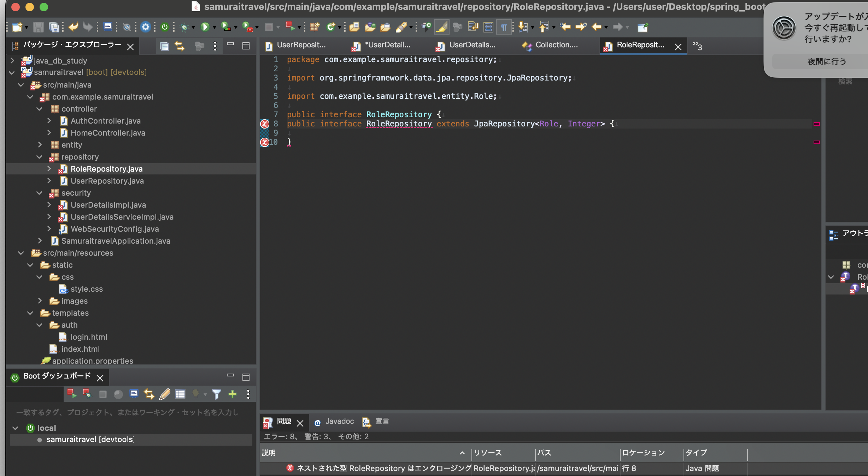Viewport: 868px width, 476px height.
Task: Open the Javadoc tab
Action: click(339, 422)
